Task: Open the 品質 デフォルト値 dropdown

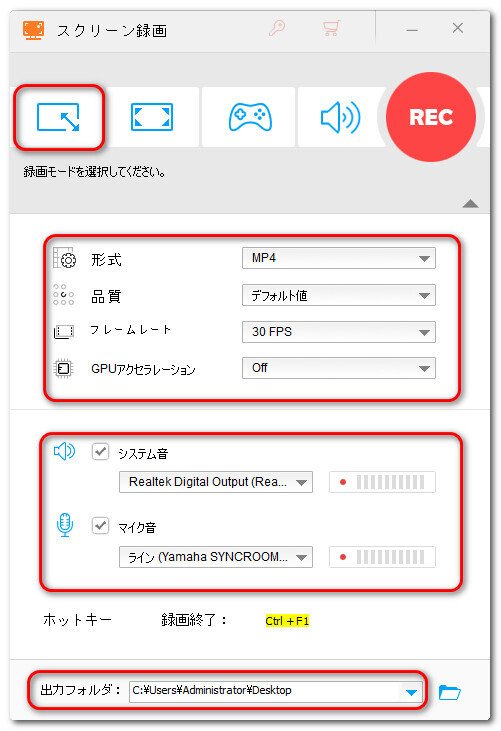Action: click(339, 295)
